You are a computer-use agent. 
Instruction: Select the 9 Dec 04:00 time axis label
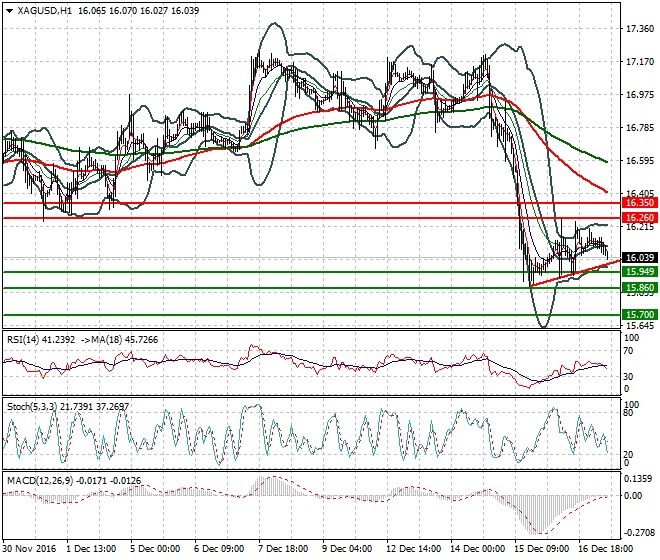(347, 549)
